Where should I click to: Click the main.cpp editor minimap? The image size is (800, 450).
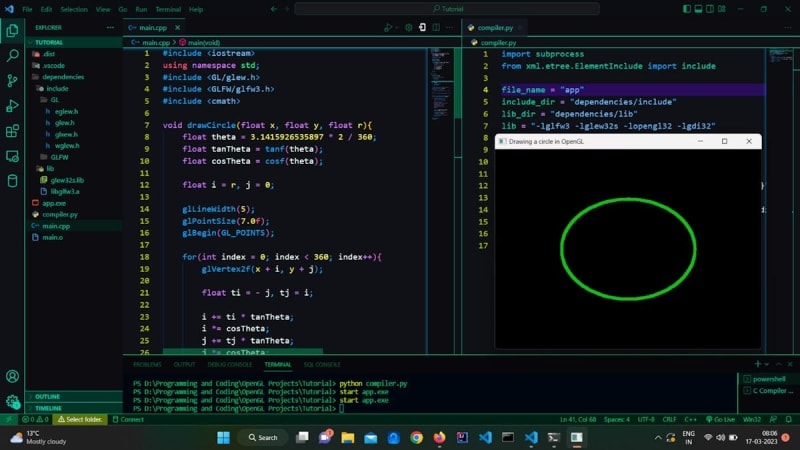tap(441, 100)
